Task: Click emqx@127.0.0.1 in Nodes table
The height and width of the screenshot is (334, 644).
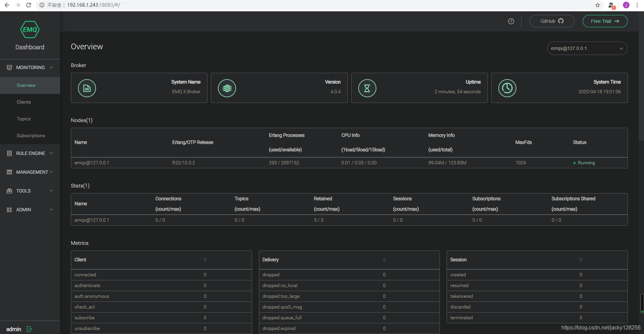Action: (x=92, y=163)
